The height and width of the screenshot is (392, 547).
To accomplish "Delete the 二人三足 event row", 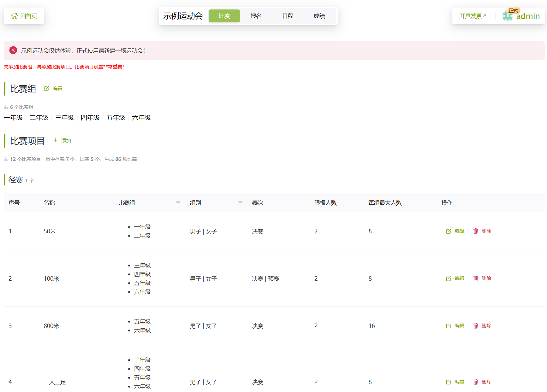I will [482, 382].
